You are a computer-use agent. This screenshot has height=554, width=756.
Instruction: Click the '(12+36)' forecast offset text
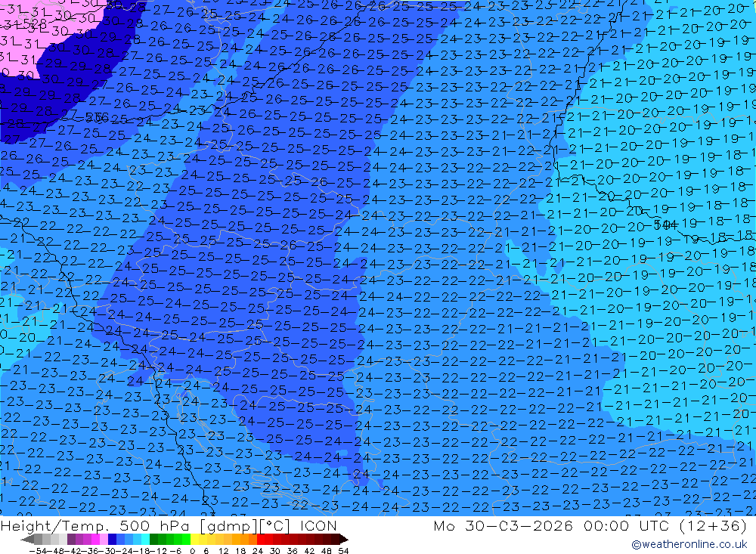pos(713,525)
